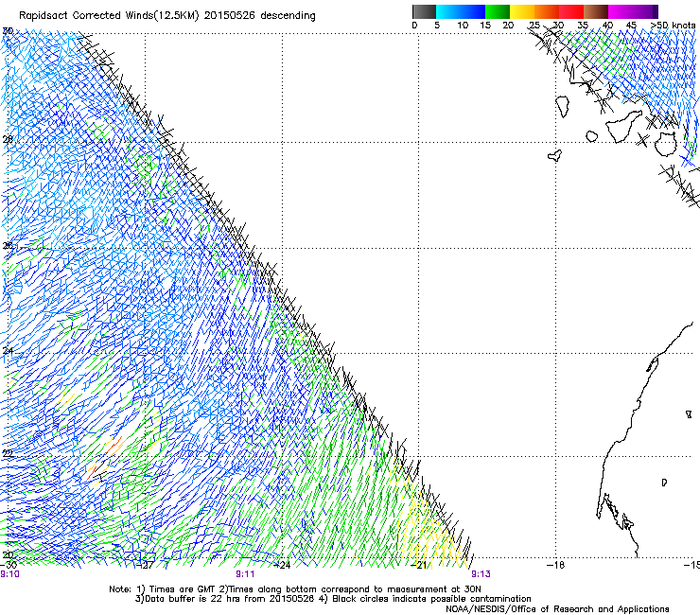Click the longitude label "-27" on bottom axis
The width and height of the screenshot is (700, 615).
click(145, 565)
